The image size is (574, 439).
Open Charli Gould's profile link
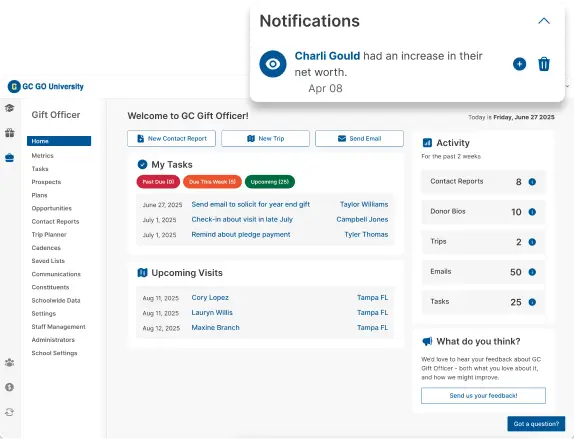327,56
